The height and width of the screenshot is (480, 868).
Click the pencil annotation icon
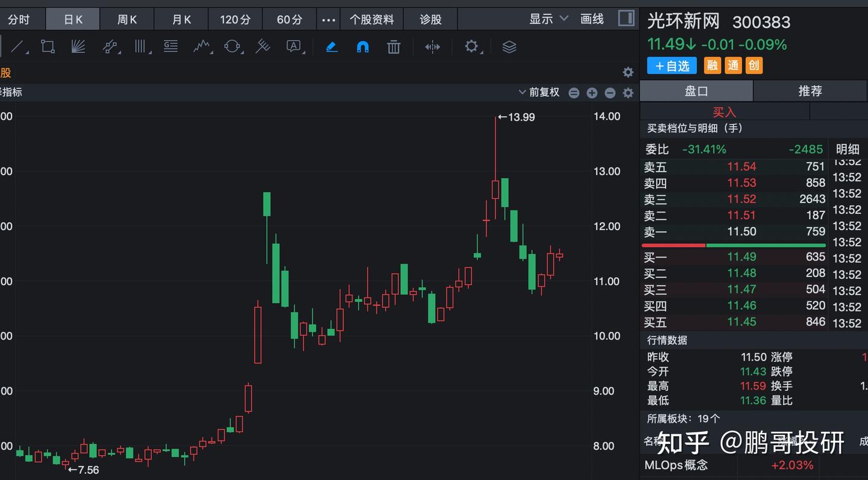[331, 46]
